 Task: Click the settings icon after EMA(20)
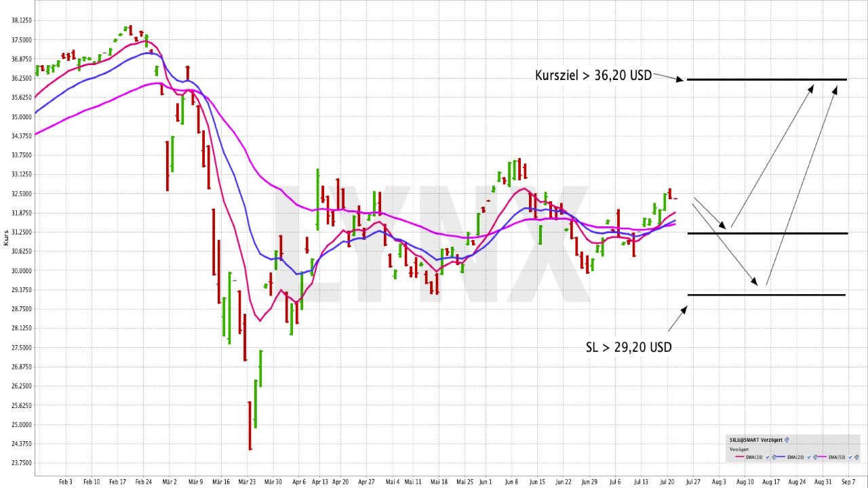pyautogui.click(x=815, y=457)
